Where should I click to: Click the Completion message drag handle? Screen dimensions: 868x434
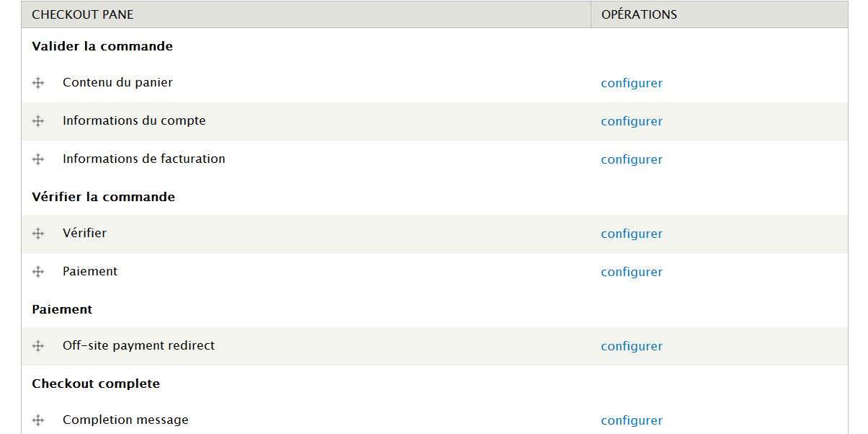pyautogui.click(x=38, y=420)
